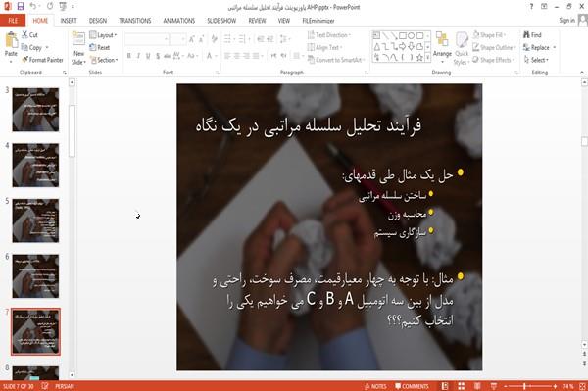Expand the shapes gallery more arrow
The height and width of the screenshot is (391, 588).
(428, 58)
